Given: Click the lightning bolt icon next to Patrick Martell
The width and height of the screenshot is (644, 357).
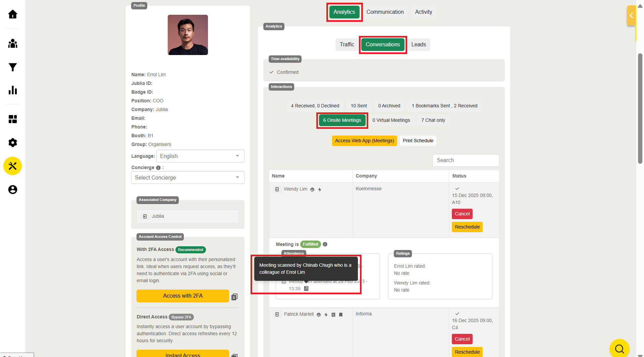Looking at the screenshot, I should pyautogui.click(x=326, y=315).
